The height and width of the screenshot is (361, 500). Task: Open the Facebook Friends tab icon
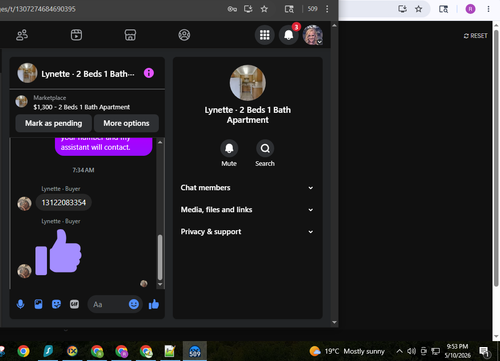(x=22, y=35)
